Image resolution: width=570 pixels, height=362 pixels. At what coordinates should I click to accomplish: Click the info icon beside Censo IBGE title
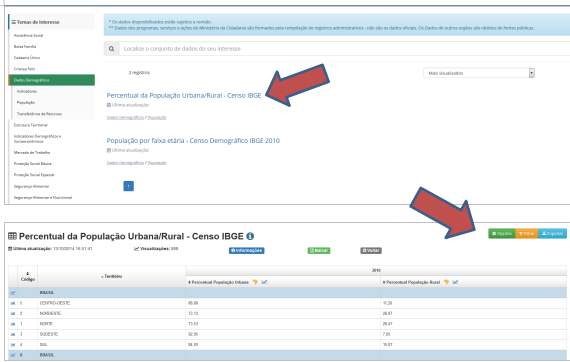pos(250,236)
